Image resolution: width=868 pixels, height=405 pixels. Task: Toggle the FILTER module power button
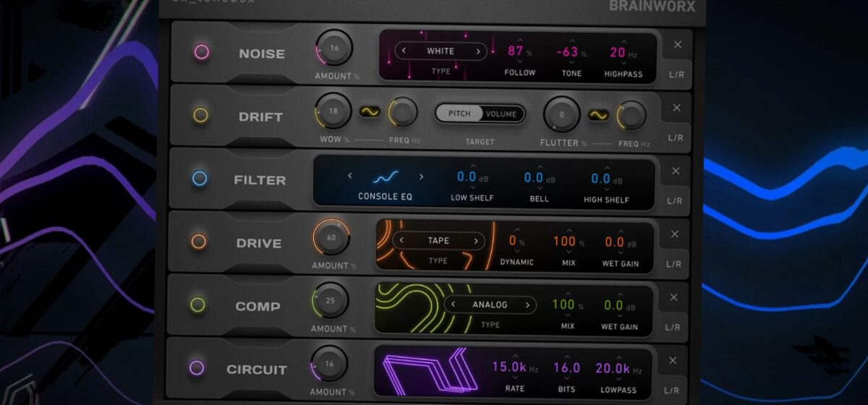point(200,179)
